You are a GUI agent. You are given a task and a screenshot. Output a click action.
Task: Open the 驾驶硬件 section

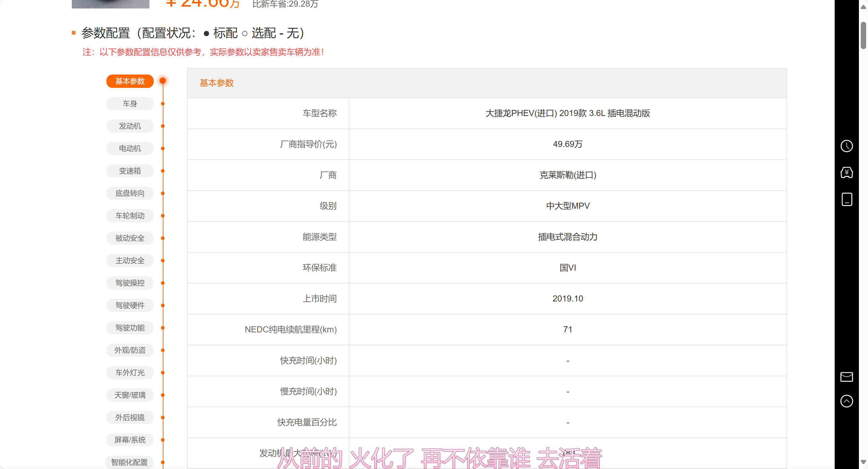[x=130, y=305]
